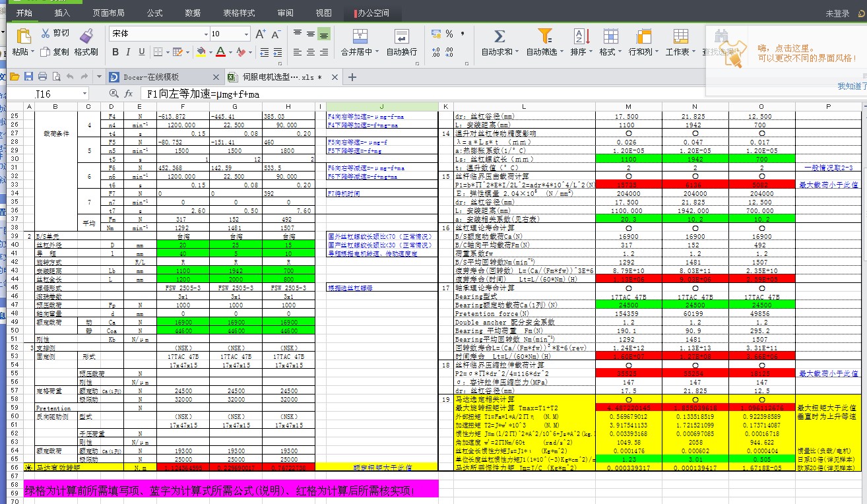Toggle italic formatting
This screenshot has height=504, width=867.
tap(129, 52)
